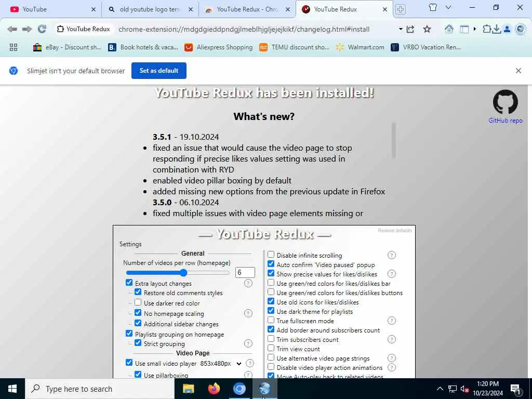Click Restore defaults in settings panel

coord(395,230)
